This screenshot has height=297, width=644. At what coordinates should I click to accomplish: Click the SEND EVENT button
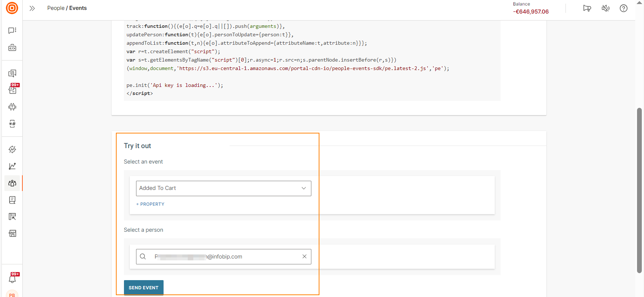[x=143, y=288]
